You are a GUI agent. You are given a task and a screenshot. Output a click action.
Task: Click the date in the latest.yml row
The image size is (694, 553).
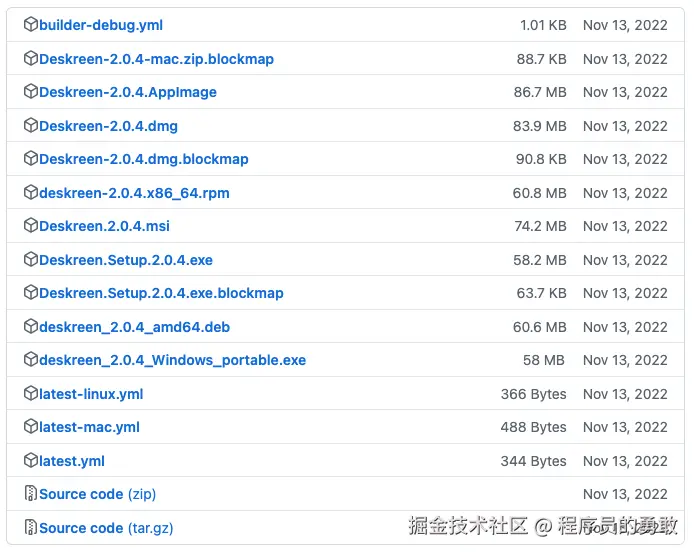(625, 461)
